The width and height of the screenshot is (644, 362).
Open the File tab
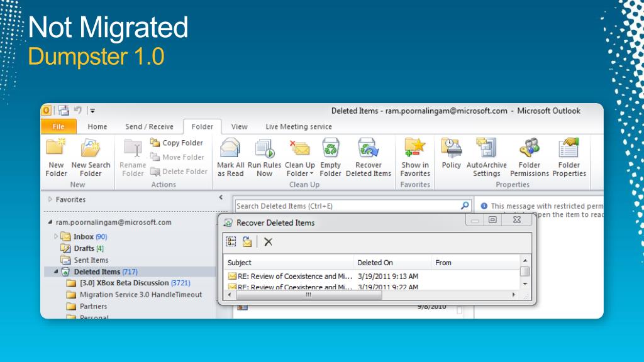pos(58,126)
